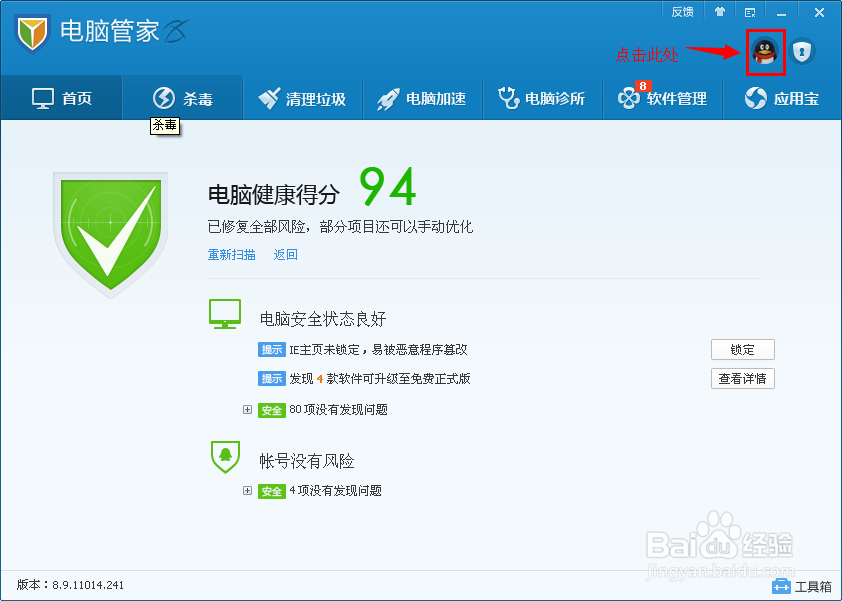
Task: Click the version text 8.9.11014.241
Action: 88,585
